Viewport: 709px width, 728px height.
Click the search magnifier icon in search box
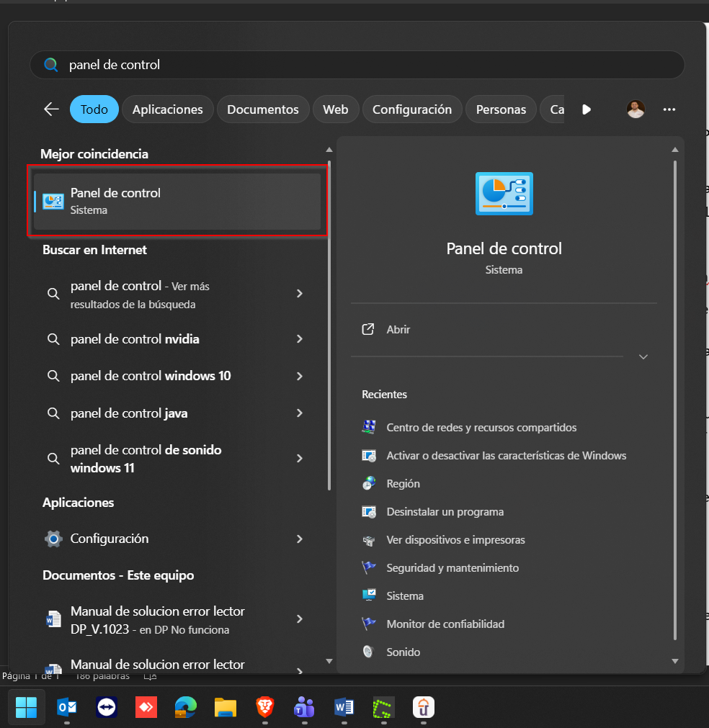(50, 65)
